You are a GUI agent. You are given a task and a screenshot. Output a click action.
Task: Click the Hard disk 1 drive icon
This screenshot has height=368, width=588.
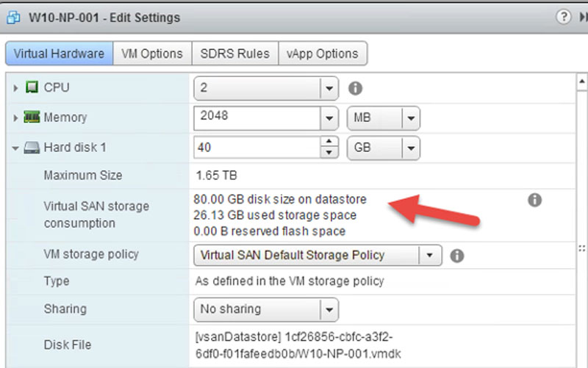click(32, 148)
